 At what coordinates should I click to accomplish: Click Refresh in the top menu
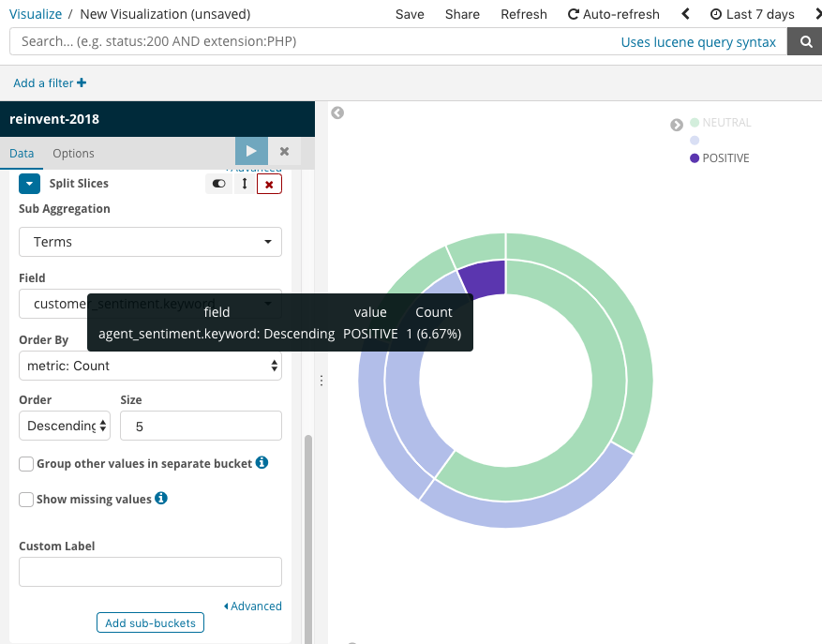[x=524, y=14]
